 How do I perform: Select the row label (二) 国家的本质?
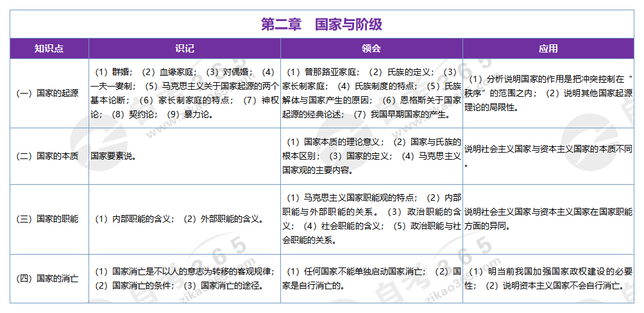click(49, 155)
